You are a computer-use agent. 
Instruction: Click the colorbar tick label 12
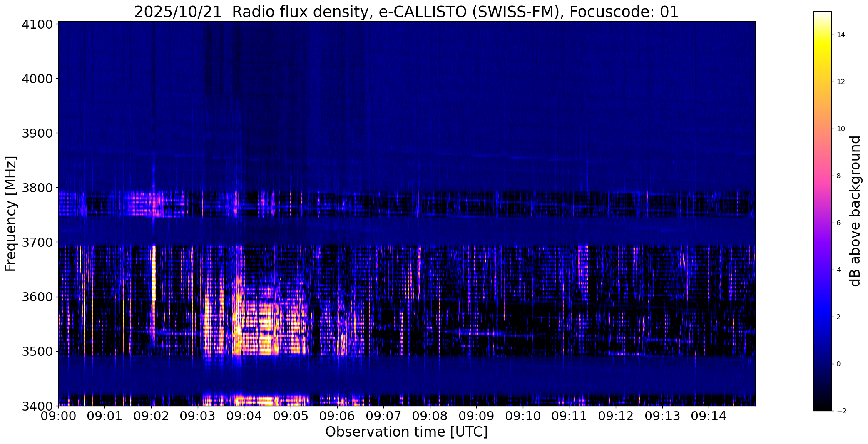point(841,82)
